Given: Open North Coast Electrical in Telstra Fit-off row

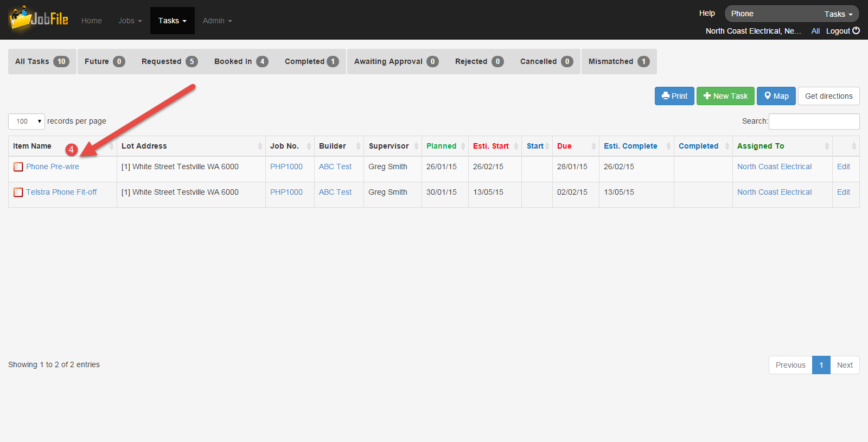Looking at the screenshot, I should click(774, 192).
